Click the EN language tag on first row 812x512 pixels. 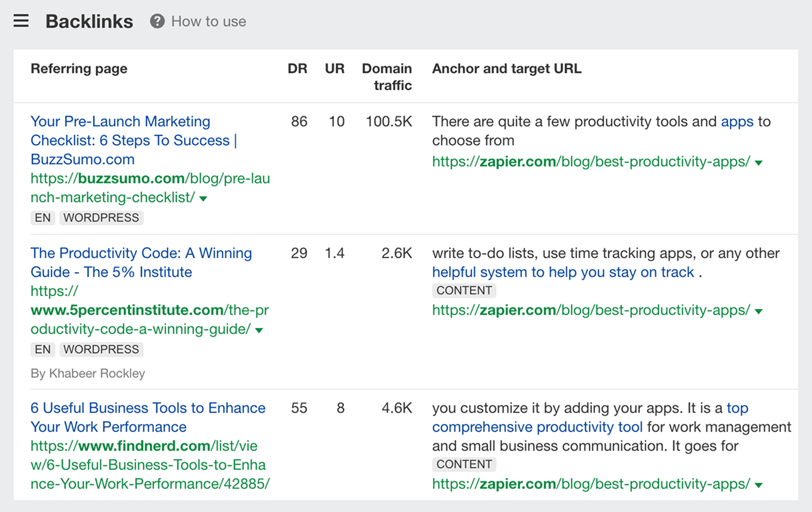pos(42,218)
